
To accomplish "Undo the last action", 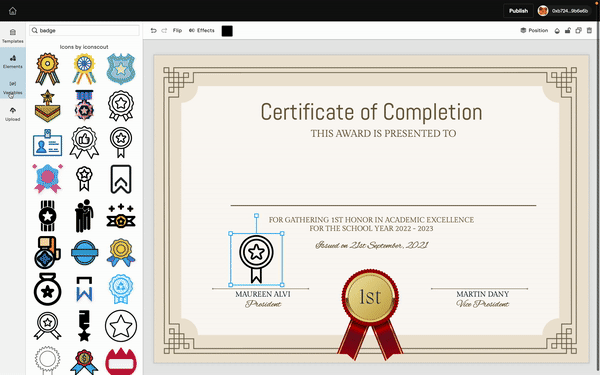I will point(153,31).
